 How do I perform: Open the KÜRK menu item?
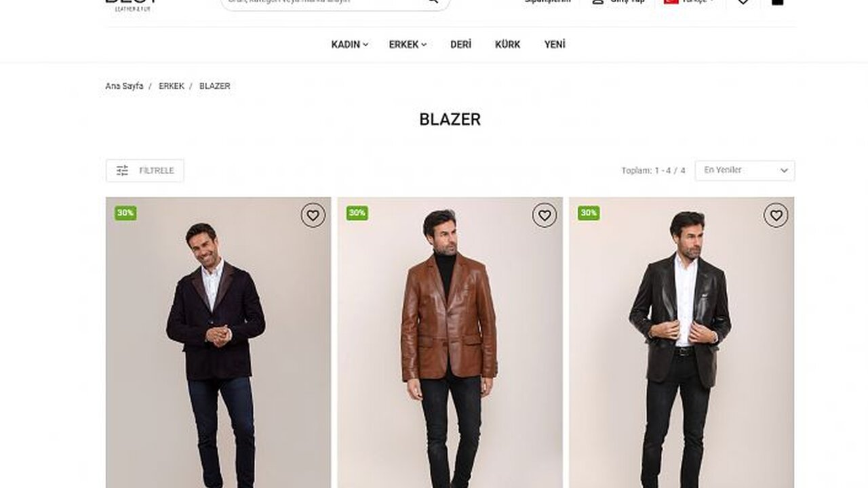click(x=507, y=45)
